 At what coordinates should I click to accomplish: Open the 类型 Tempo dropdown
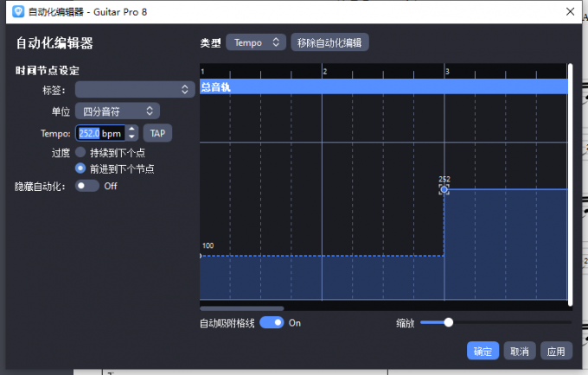255,42
